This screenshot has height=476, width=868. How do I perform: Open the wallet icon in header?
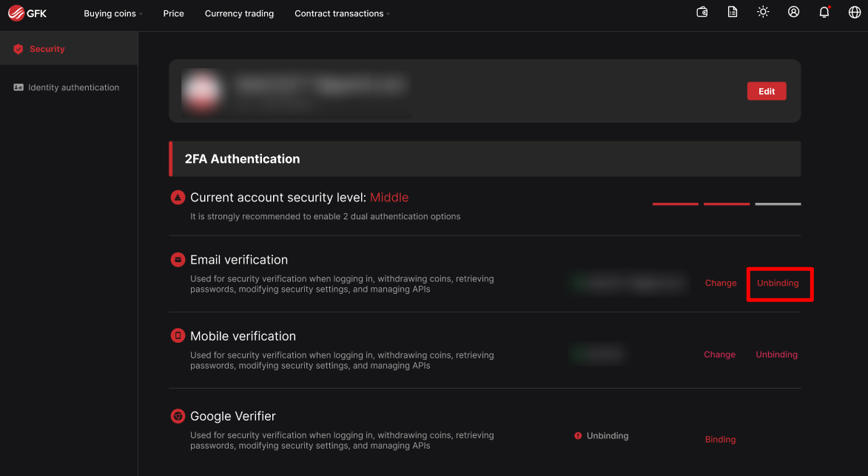point(702,13)
